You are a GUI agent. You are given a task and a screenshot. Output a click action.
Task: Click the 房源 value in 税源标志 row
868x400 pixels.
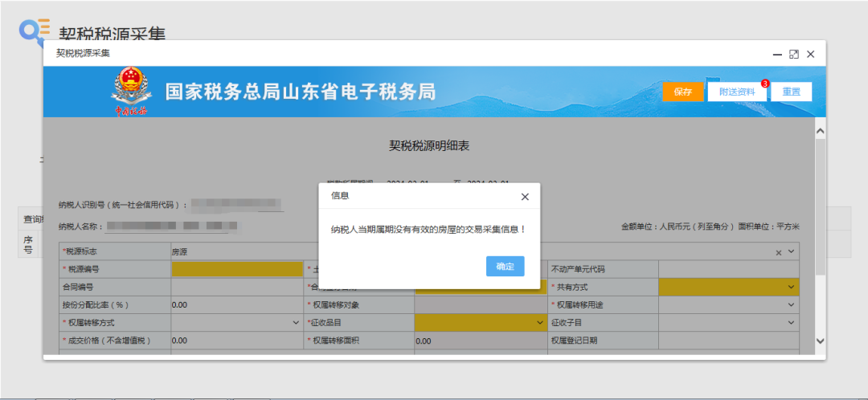coord(179,251)
